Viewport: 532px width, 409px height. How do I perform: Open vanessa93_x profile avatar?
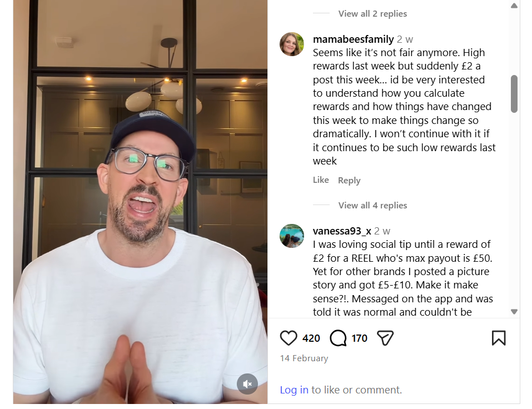(x=291, y=236)
